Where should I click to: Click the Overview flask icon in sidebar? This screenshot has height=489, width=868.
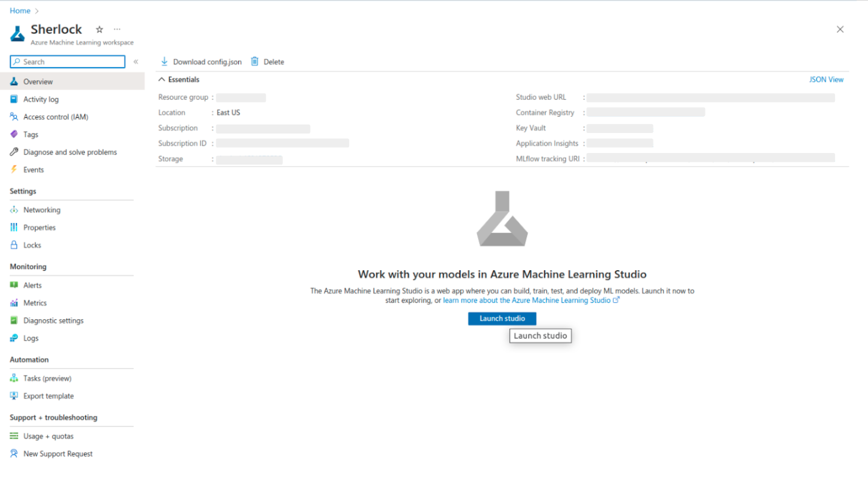[x=14, y=81]
